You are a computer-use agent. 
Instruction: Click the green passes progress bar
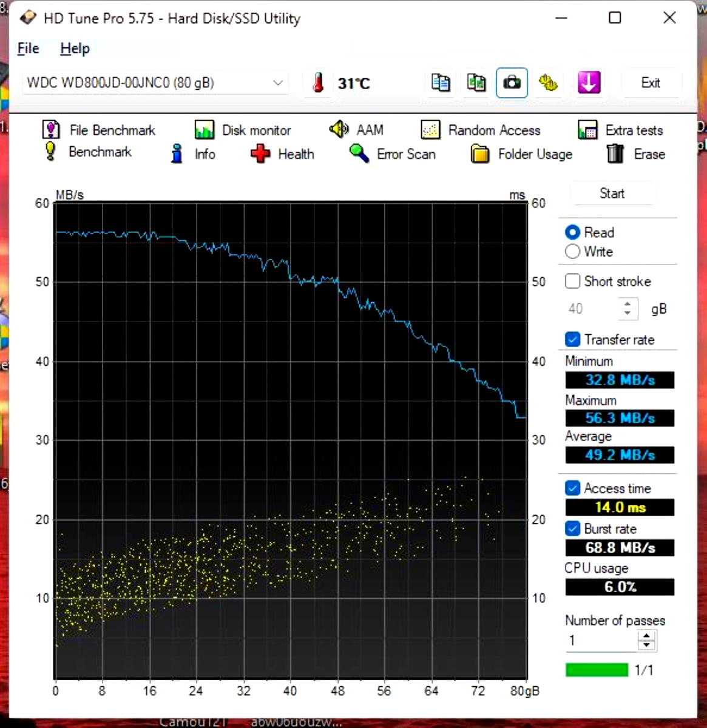click(x=597, y=670)
